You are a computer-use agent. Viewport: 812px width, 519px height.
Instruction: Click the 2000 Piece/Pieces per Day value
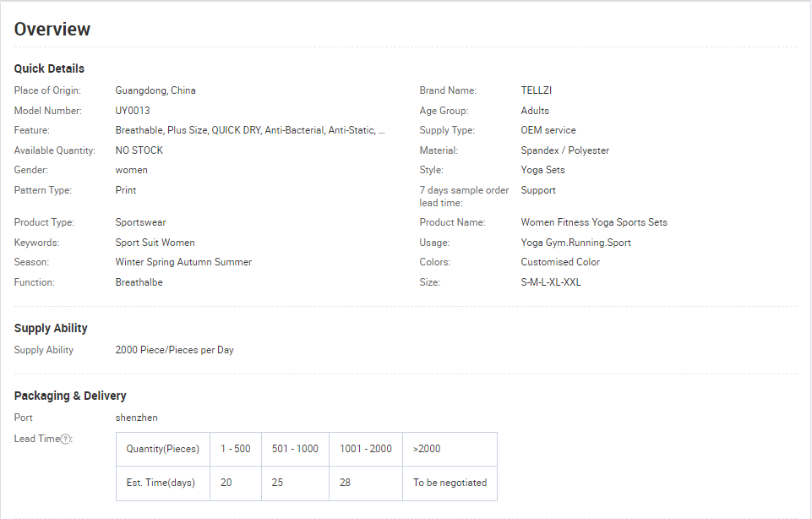point(175,350)
